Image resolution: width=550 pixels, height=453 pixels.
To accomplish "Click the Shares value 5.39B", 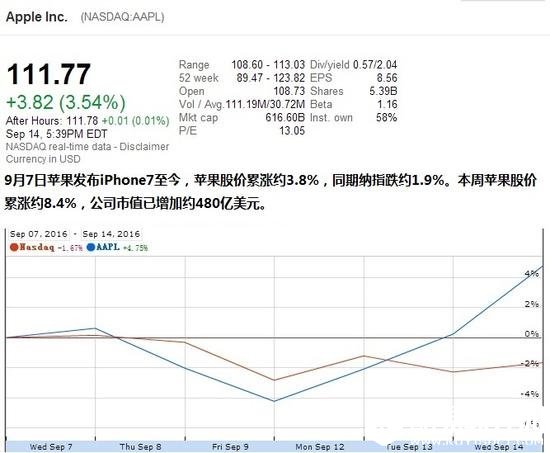I will pos(383,91).
